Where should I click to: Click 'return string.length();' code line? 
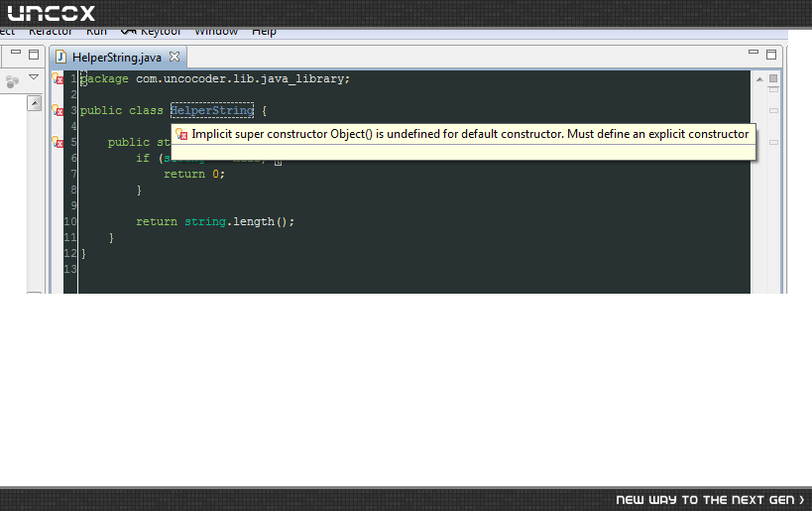[215, 222]
